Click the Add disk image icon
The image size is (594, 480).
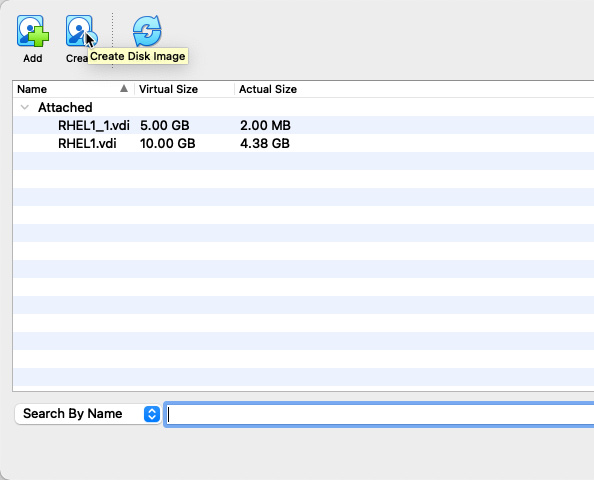click(x=33, y=31)
